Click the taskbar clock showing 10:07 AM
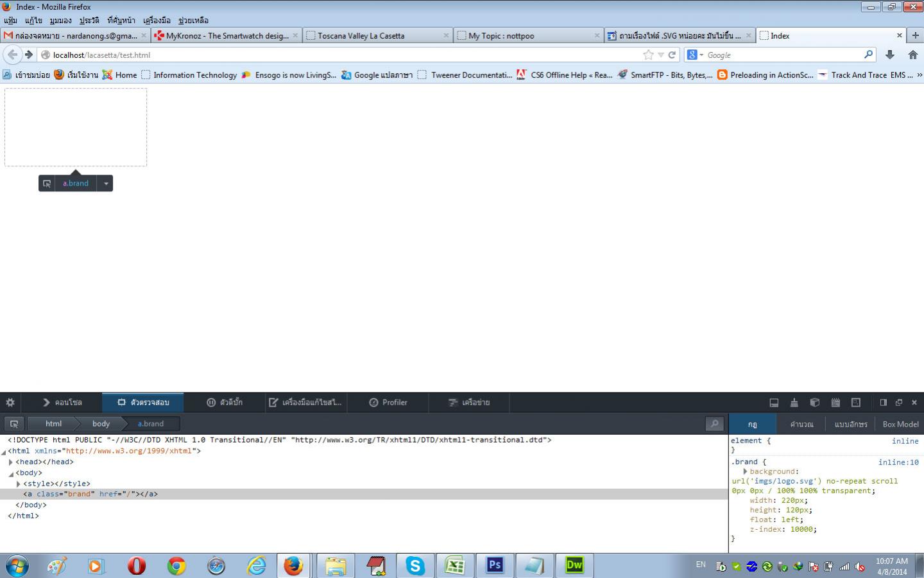The width and height of the screenshot is (924, 578). (x=892, y=561)
